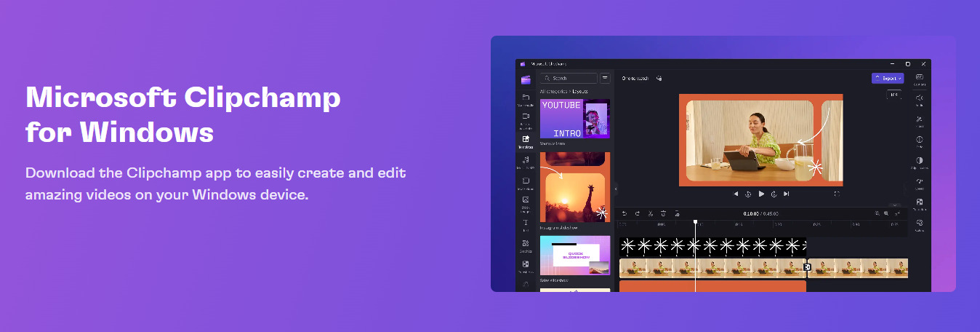Open the Captions panel on the right
The image size is (980, 332).
pyautogui.click(x=920, y=79)
